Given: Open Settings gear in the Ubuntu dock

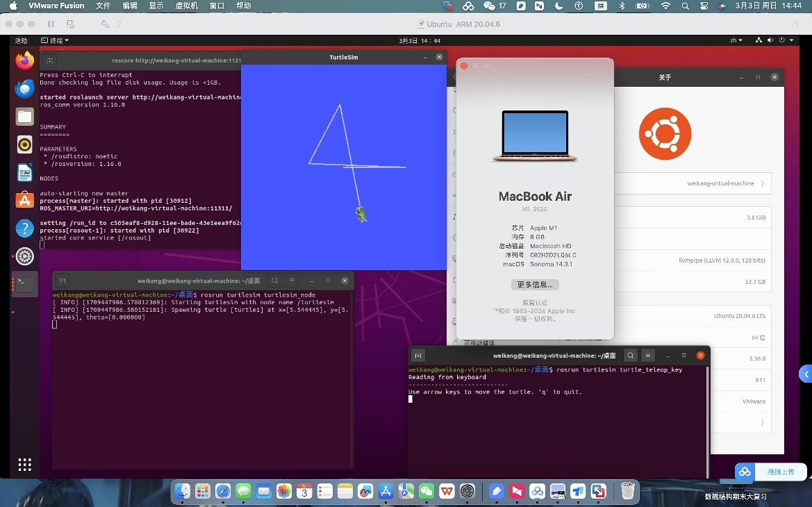Looking at the screenshot, I should click(24, 256).
